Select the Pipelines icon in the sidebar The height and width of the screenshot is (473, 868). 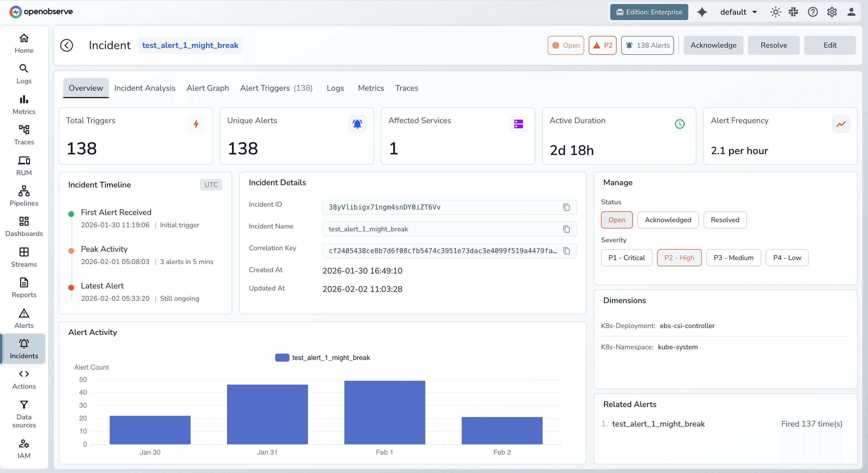tap(24, 195)
